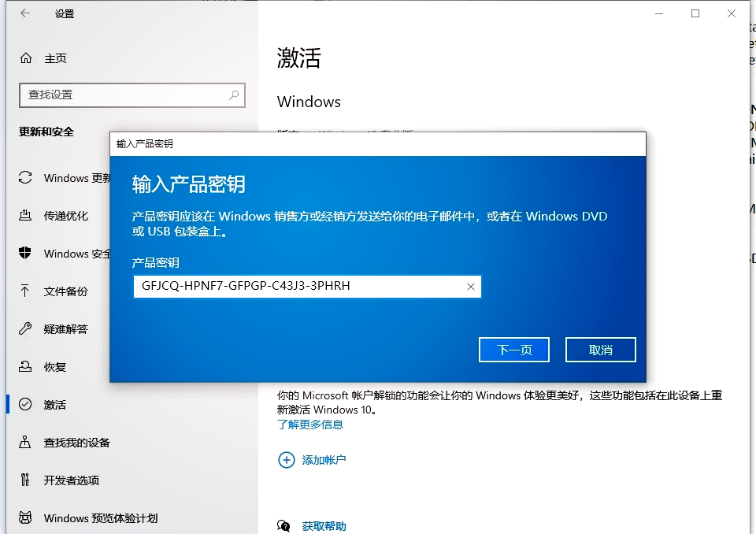Select Windows 预览体验计划 sidebar entry
The image size is (756, 534).
[x=101, y=518]
